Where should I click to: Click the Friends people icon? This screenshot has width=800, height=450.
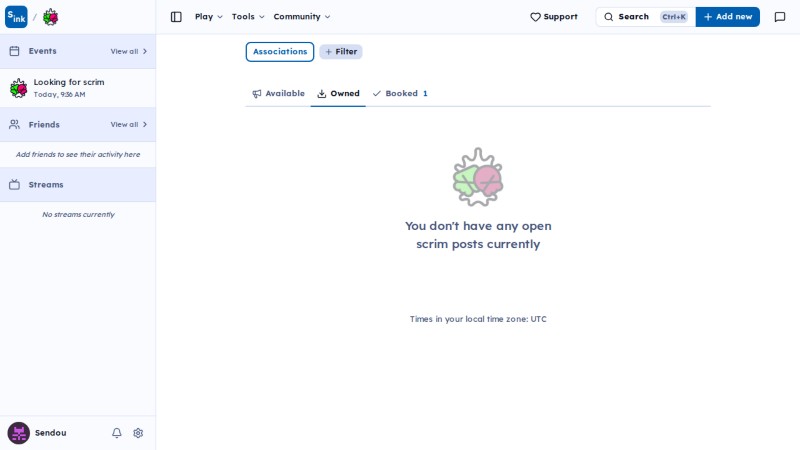point(14,124)
